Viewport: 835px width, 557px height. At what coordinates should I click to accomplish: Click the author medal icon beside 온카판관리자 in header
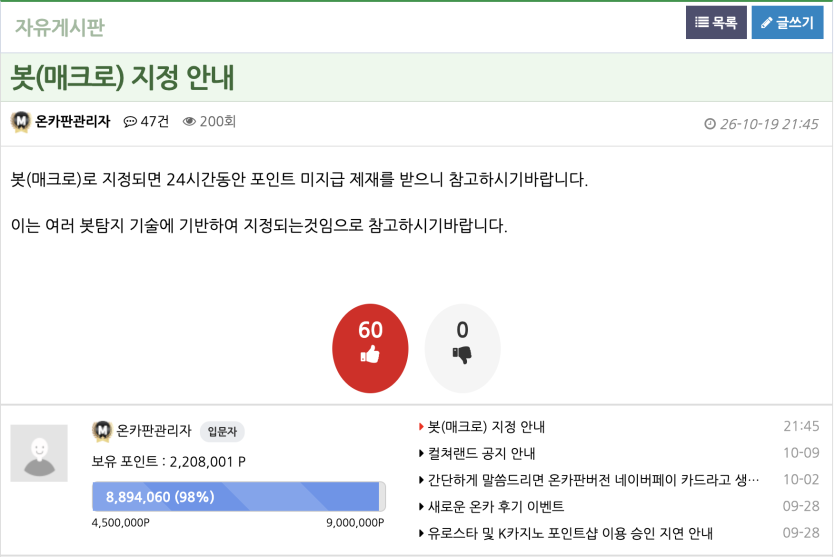coord(20,122)
